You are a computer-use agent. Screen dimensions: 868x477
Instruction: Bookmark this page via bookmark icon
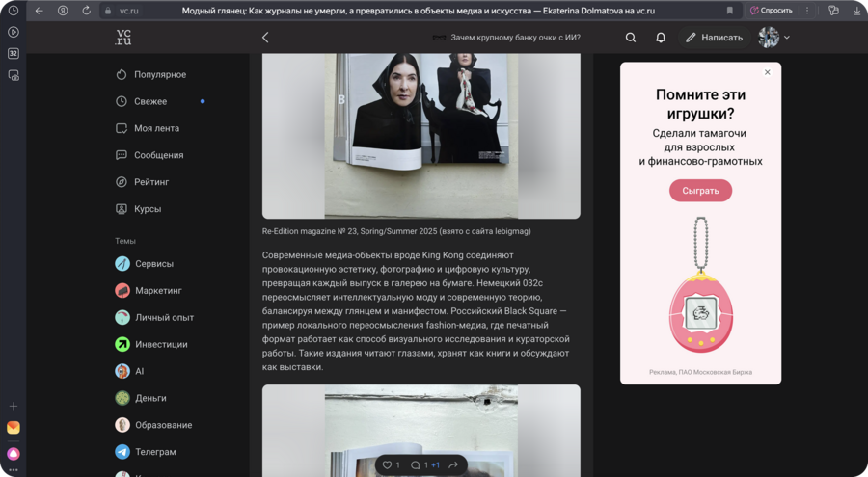pos(730,11)
